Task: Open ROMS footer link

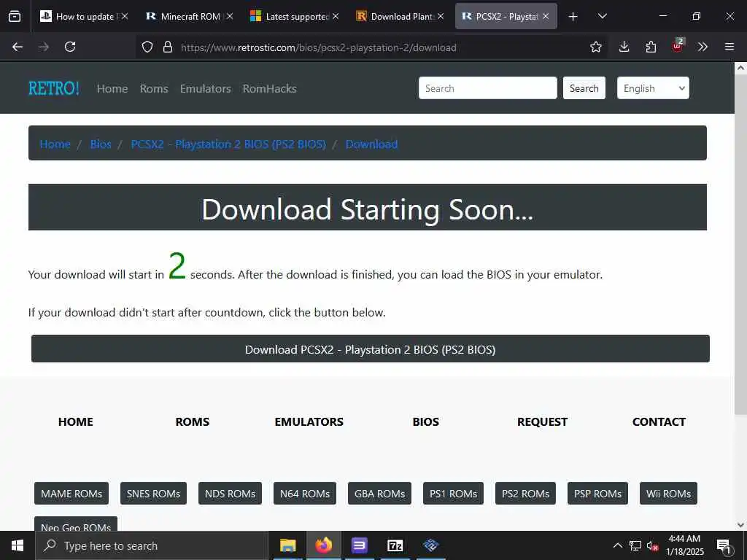Action: [193, 422]
